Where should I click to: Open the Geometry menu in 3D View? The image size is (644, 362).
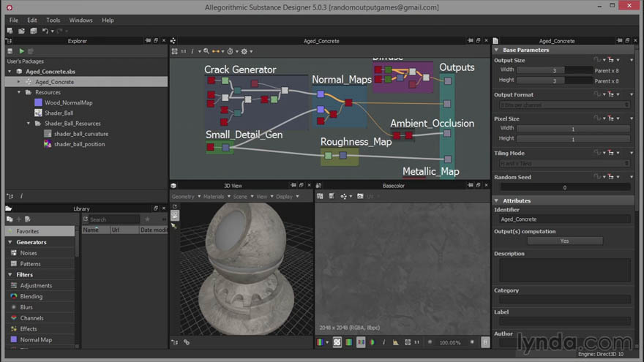click(186, 197)
